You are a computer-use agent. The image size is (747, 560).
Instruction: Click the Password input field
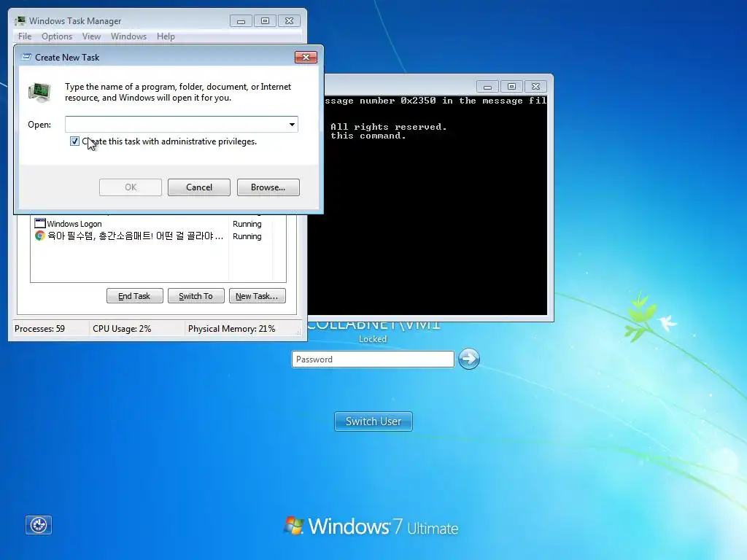(373, 359)
